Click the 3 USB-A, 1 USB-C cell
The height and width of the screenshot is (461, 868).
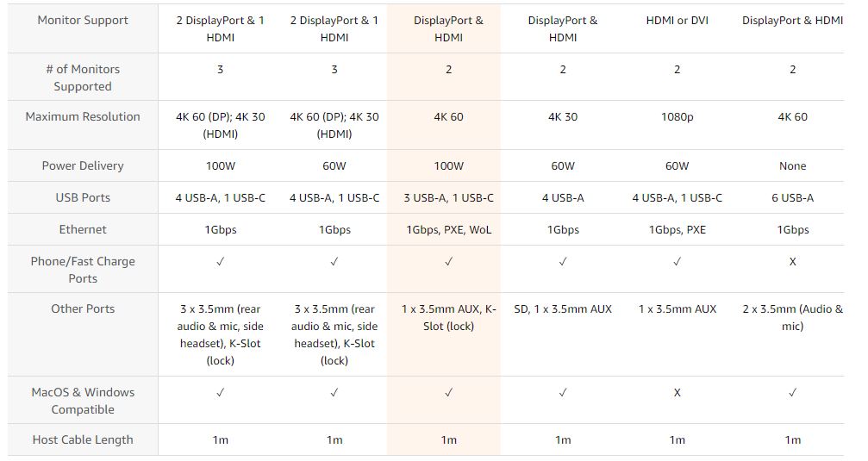(448, 197)
